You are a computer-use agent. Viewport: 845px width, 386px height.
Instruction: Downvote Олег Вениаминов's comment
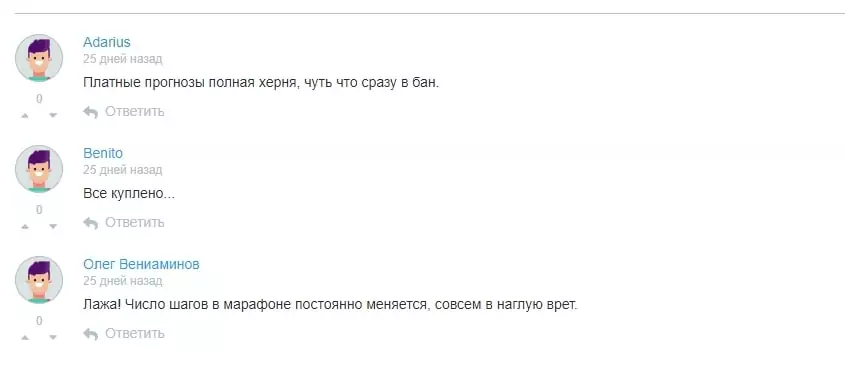tap(53, 338)
